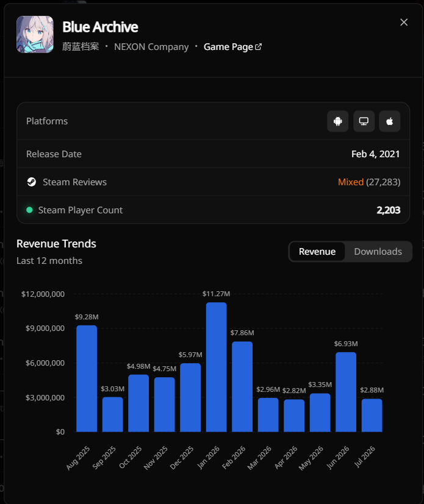Viewport: 424px width, 504px height.
Task: Click the $6,000,000 axis label
Action: 45,363
